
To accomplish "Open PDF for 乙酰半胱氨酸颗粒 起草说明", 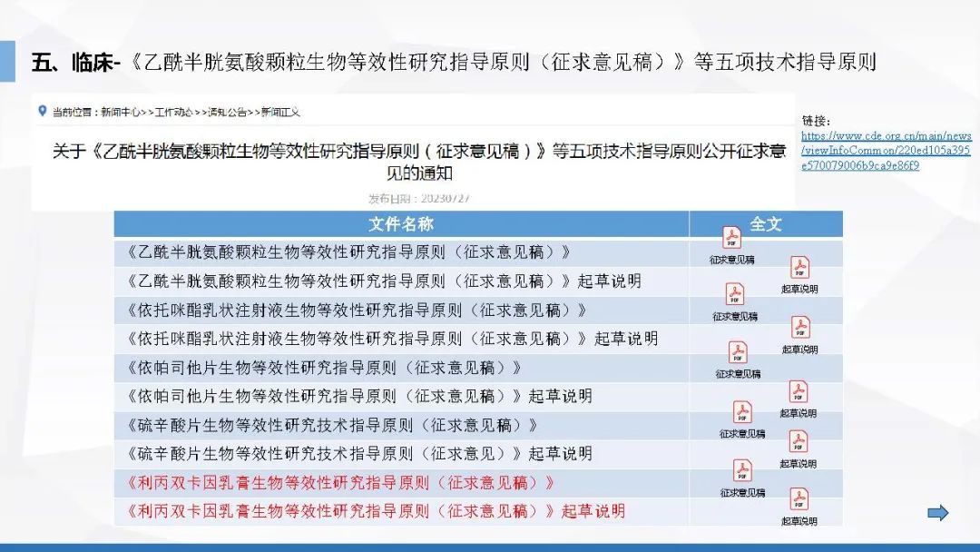I will pos(799,269).
